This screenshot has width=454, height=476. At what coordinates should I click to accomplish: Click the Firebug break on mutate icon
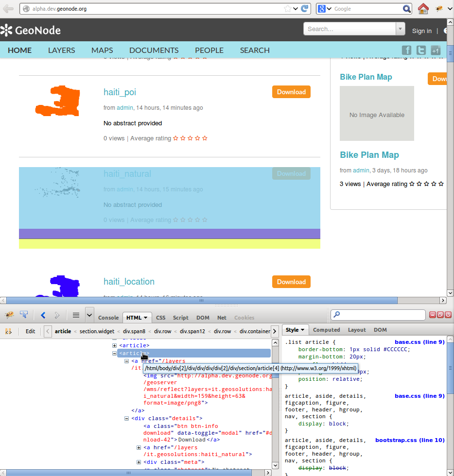(9, 331)
